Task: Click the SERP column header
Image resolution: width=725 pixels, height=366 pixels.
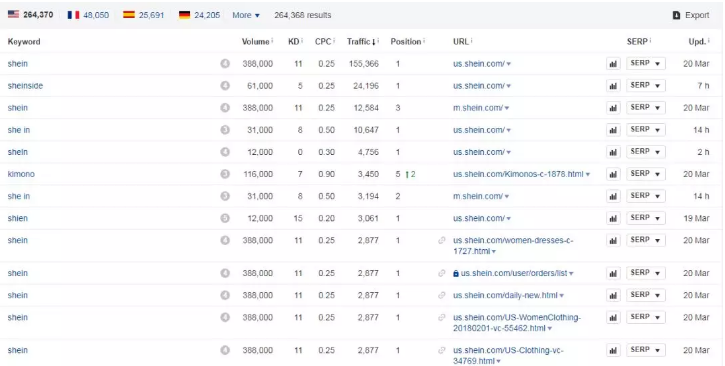Action: (637, 42)
